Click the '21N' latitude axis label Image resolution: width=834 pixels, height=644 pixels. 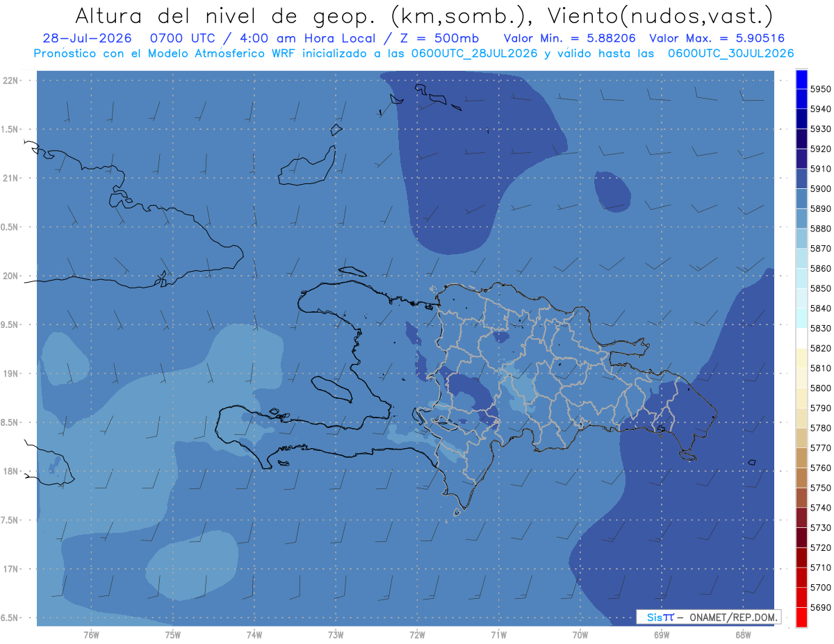(x=10, y=179)
